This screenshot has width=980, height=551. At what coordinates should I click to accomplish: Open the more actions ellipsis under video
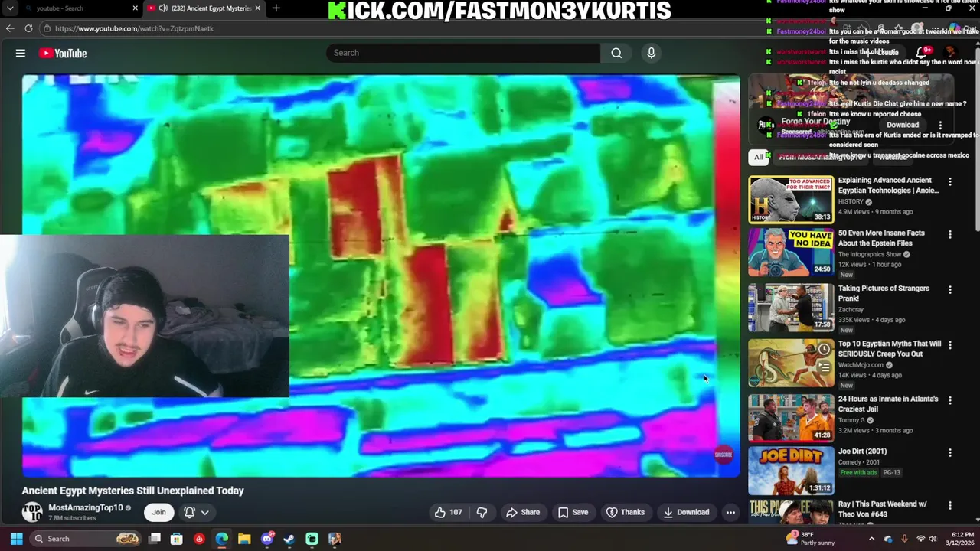pos(730,512)
